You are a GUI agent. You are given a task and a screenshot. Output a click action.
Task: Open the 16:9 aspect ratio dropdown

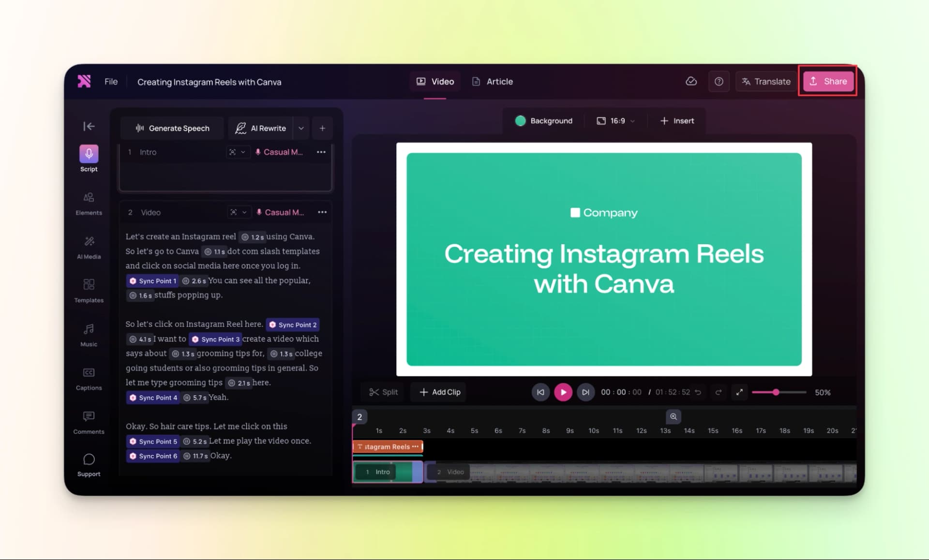click(x=615, y=121)
